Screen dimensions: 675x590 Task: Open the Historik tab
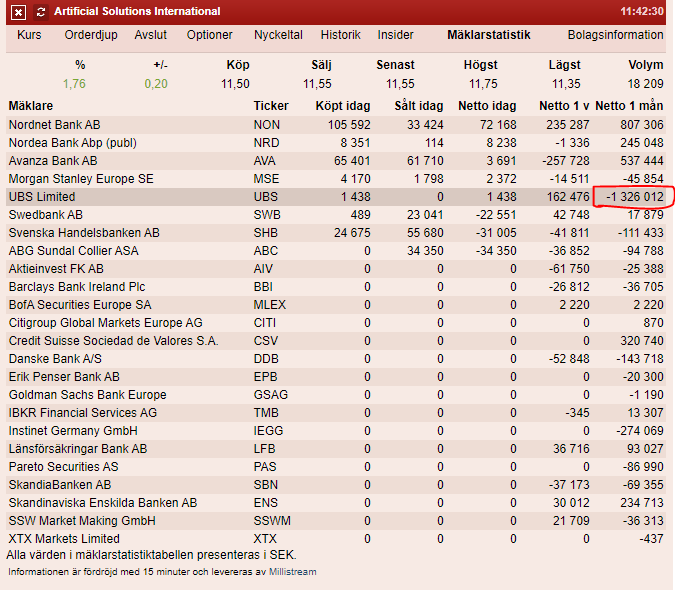point(341,35)
